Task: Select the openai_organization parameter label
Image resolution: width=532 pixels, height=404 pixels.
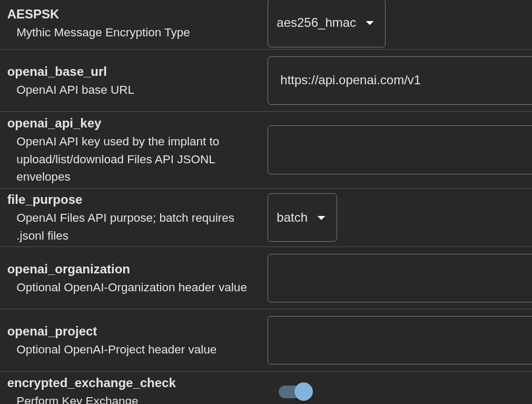Action: [68, 269]
